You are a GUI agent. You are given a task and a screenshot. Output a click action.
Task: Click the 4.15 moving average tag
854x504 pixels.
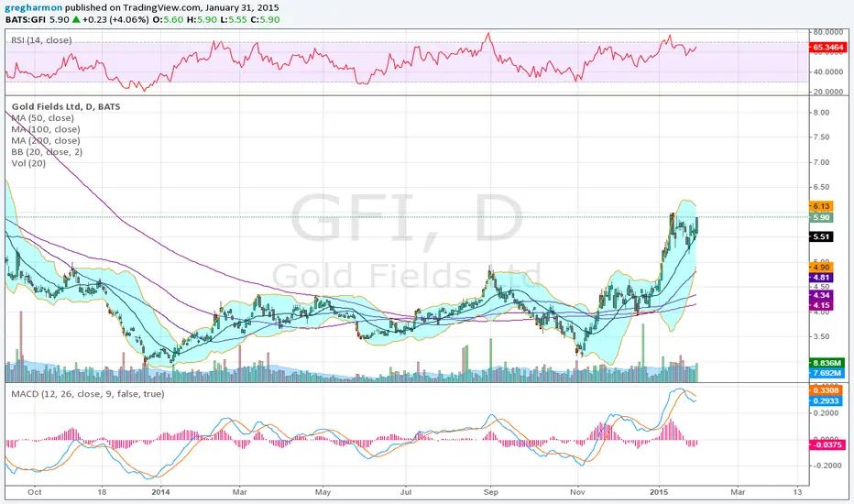[821, 306]
